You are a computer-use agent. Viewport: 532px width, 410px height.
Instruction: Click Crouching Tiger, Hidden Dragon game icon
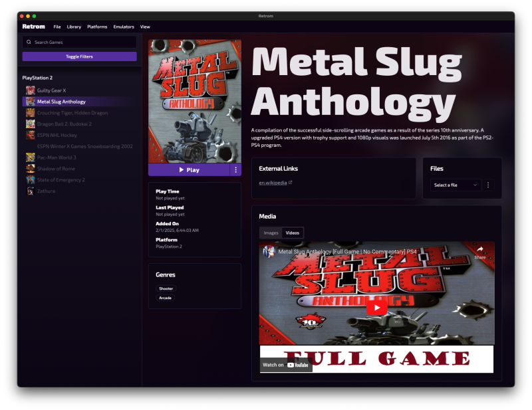pos(30,112)
